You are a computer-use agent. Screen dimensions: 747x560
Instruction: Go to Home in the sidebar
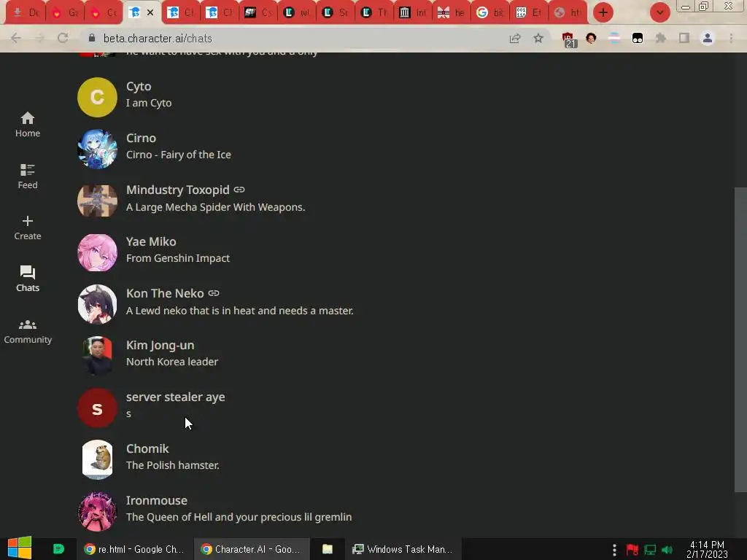(x=28, y=124)
